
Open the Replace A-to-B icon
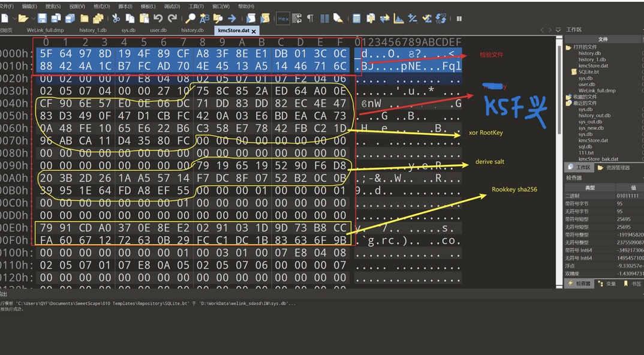click(x=204, y=18)
